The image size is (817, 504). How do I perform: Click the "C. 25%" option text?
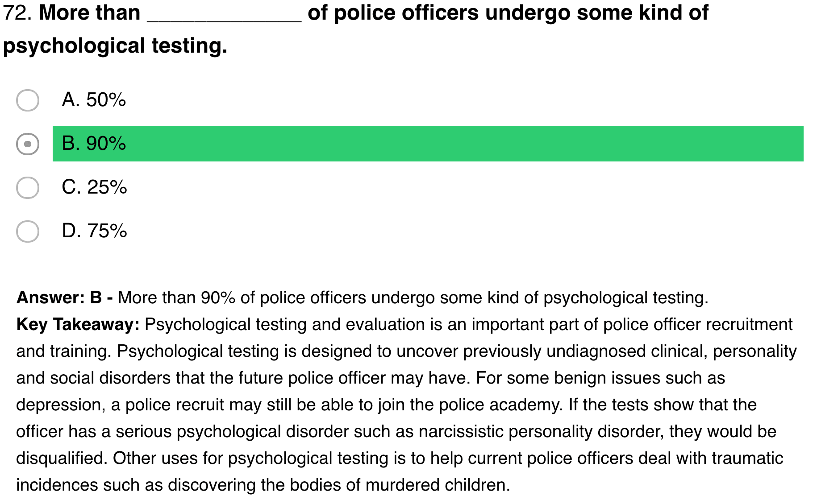(x=94, y=187)
